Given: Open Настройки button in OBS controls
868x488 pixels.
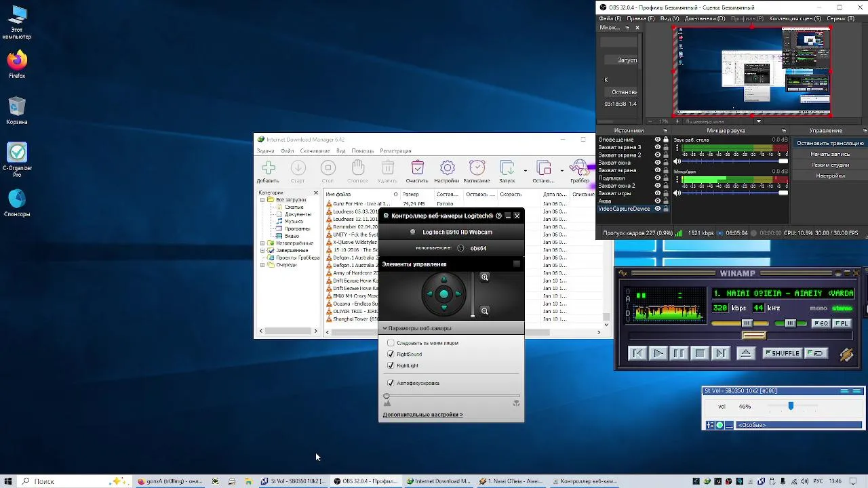Looking at the screenshot, I should point(830,176).
